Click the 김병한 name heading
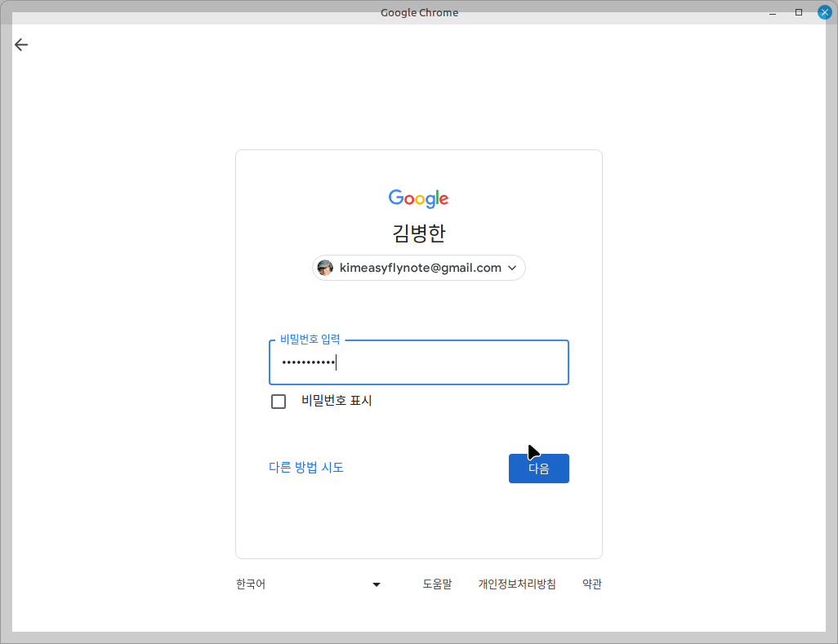 click(418, 233)
